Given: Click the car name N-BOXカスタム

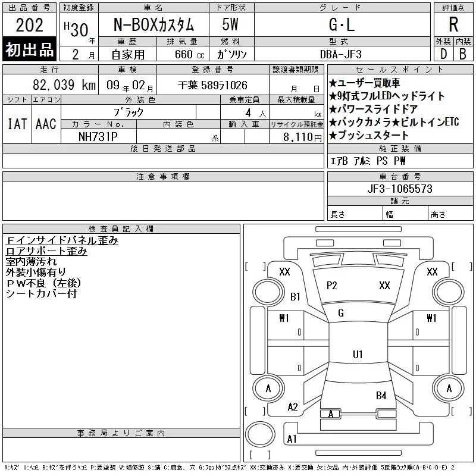Looking at the screenshot, I should (154, 24).
